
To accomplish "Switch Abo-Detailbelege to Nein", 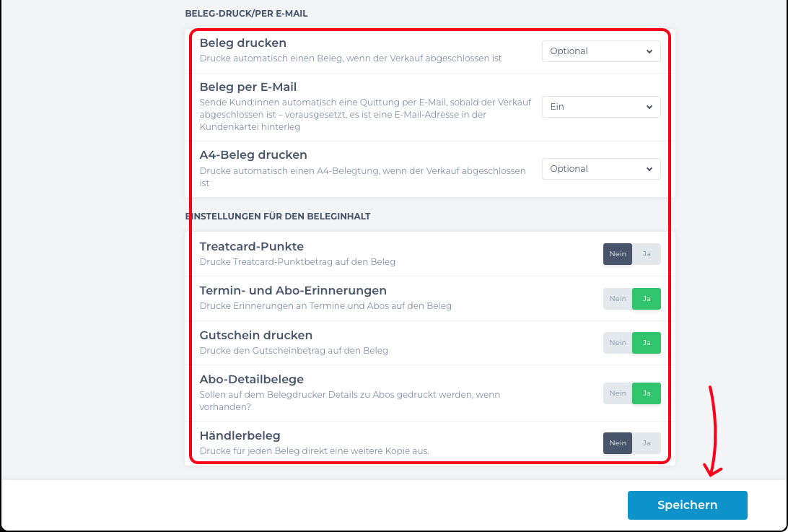I will pos(618,393).
